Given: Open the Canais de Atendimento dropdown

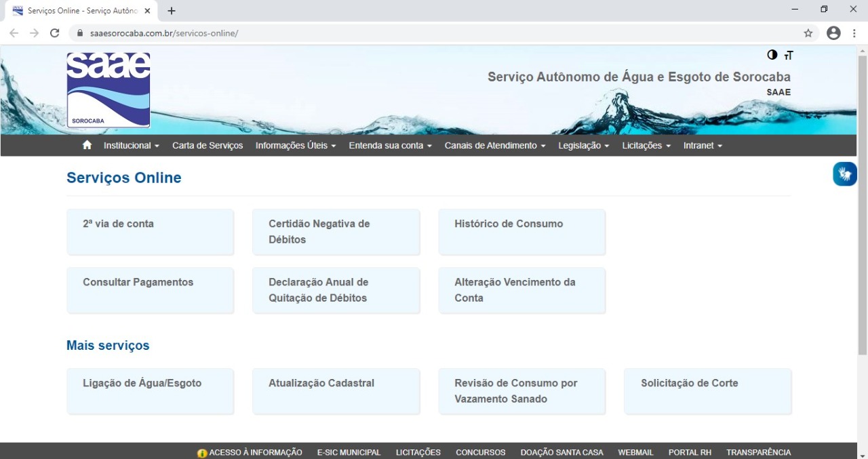Looking at the screenshot, I should click(x=494, y=146).
